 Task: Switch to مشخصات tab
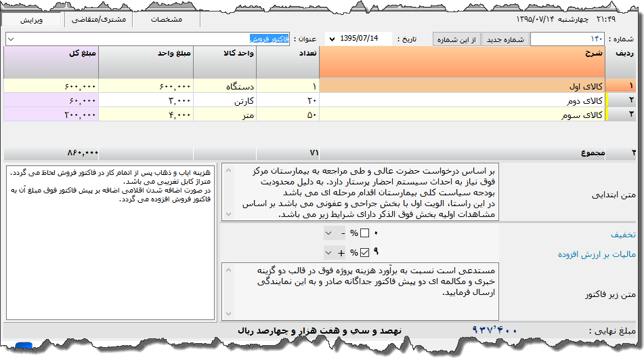[167, 19]
